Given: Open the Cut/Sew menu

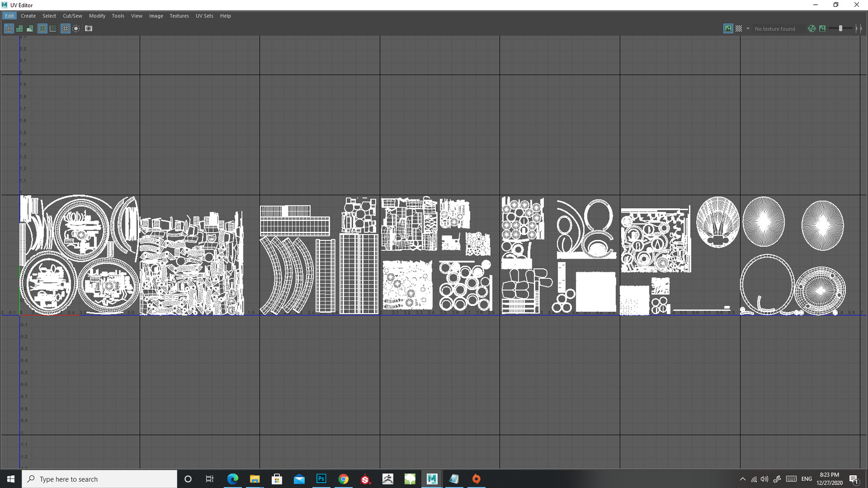Looking at the screenshot, I should (x=72, y=16).
